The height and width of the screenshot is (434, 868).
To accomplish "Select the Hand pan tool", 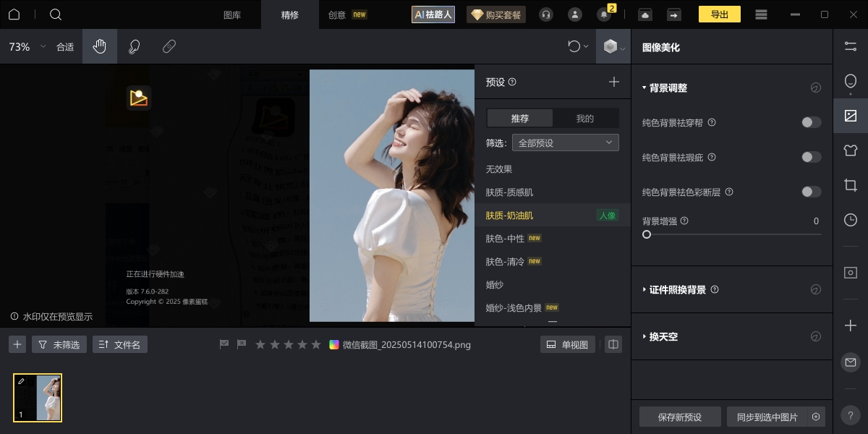I will coord(100,46).
